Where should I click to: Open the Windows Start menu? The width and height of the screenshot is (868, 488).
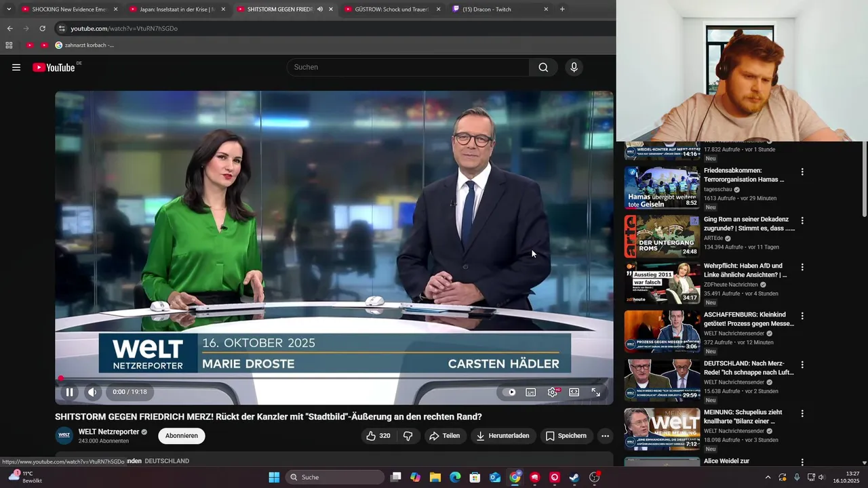pyautogui.click(x=274, y=477)
